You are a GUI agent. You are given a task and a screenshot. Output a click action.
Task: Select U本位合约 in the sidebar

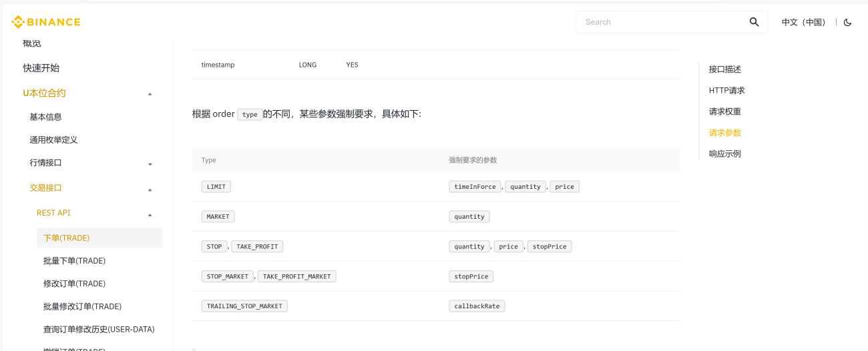(x=44, y=93)
